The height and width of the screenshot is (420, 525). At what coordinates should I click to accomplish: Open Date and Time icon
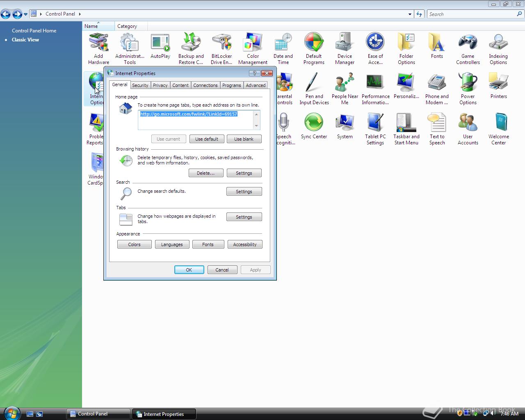[283, 48]
